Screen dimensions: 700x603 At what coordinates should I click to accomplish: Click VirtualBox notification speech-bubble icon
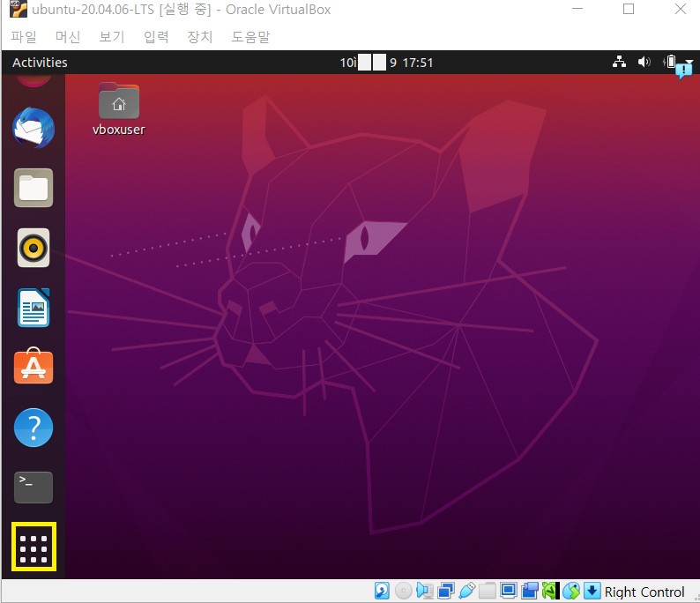tap(684, 71)
